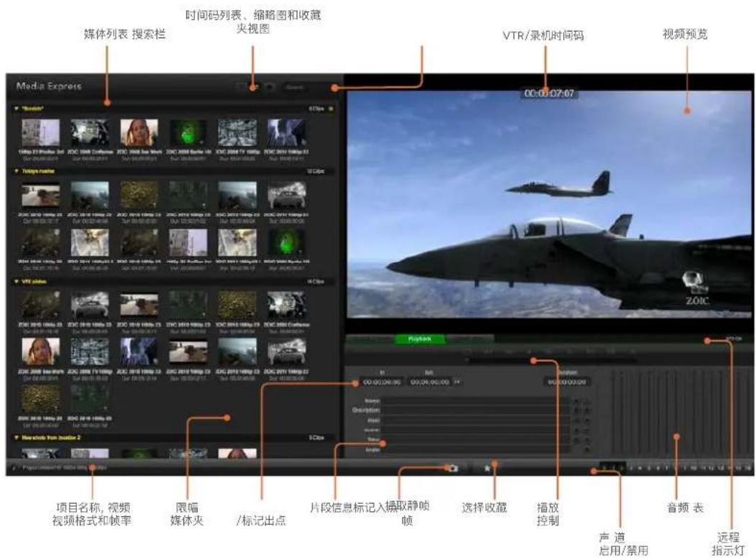Click the Take text field
Image resolution: width=756 pixels, height=560 pixels.
tap(475, 440)
